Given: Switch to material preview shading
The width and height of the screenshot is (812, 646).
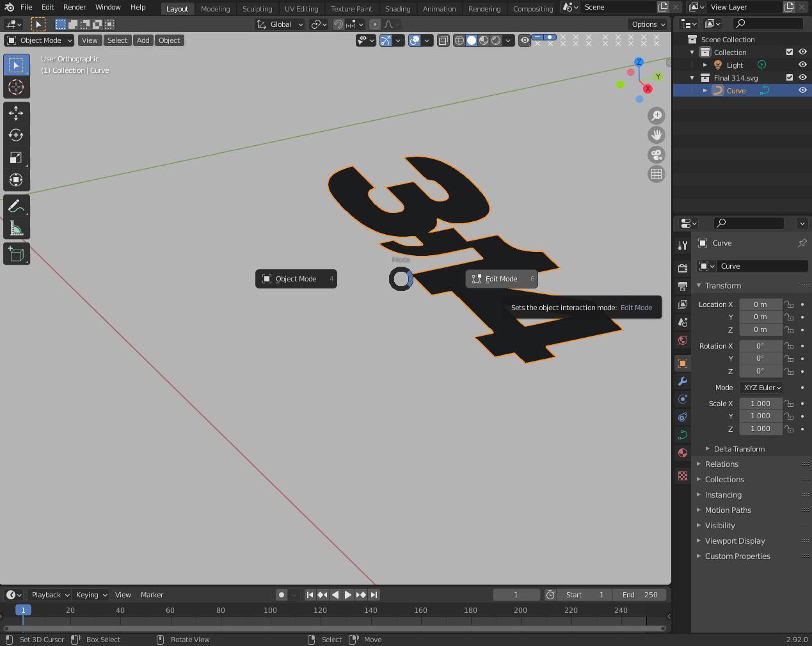Looking at the screenshot, I should [484, 40].
